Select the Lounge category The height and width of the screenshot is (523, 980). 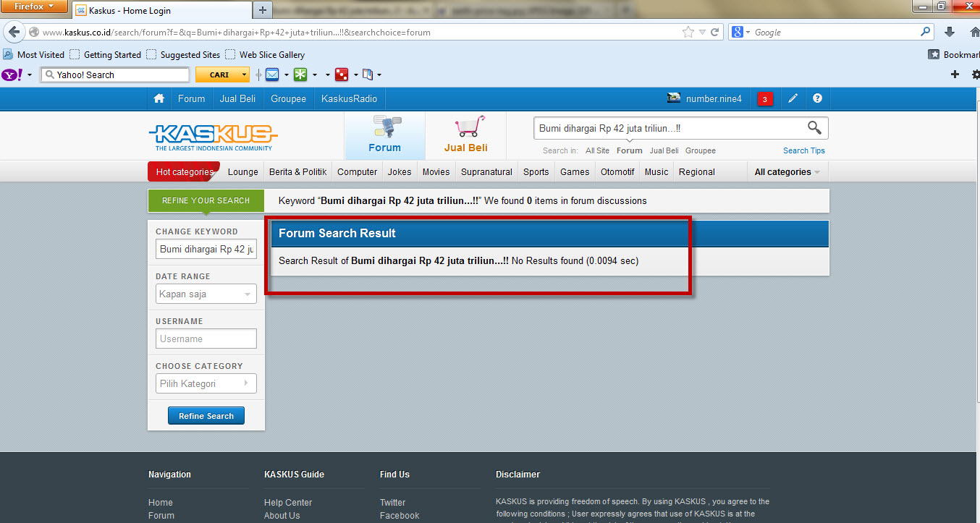(x=243, y=172)
